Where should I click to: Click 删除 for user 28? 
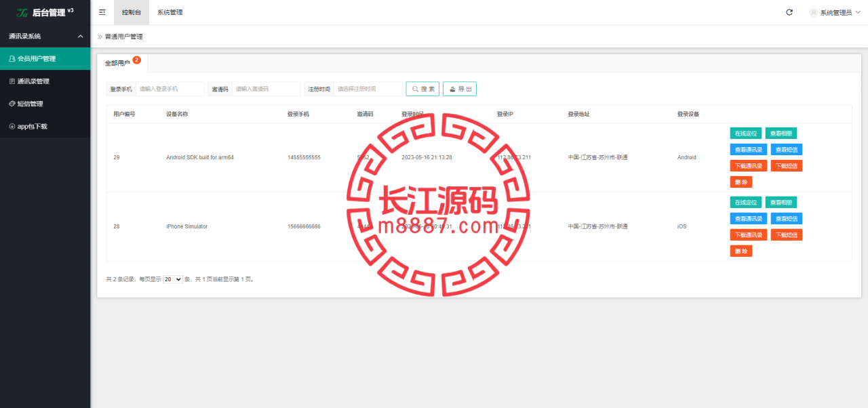pos(741,251)
